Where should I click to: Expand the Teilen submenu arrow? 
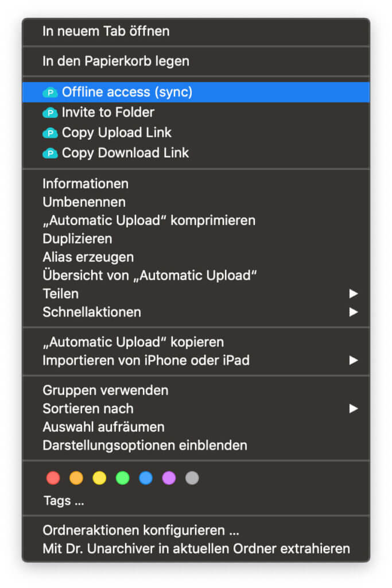pos(354,294)
